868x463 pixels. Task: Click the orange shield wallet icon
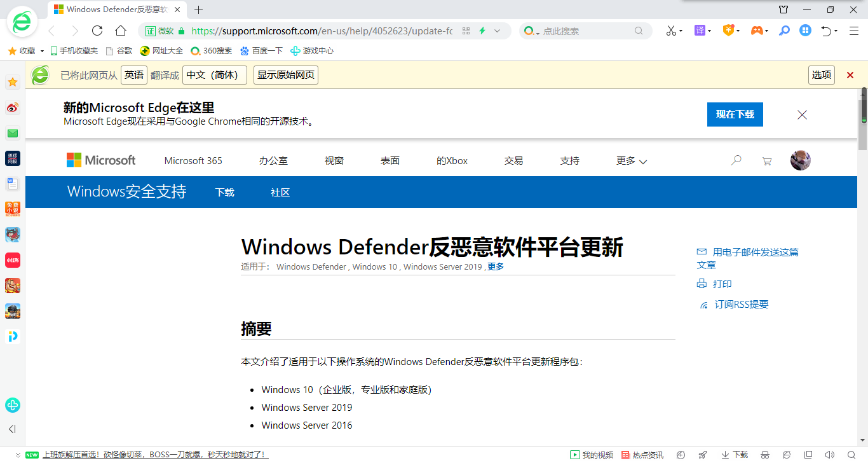729,30
